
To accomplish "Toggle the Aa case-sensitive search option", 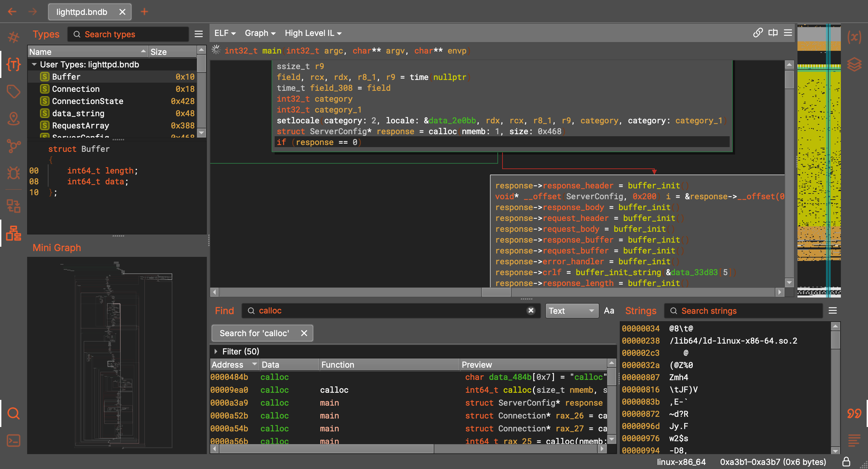I will 609,311.
